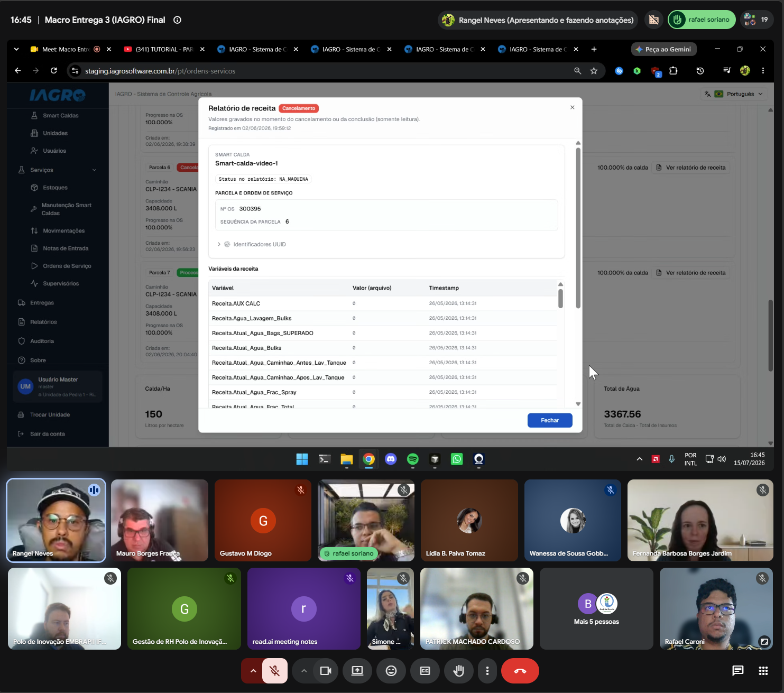Click the red leave call button
Screen dimensions: 784x693
point(520,671)
